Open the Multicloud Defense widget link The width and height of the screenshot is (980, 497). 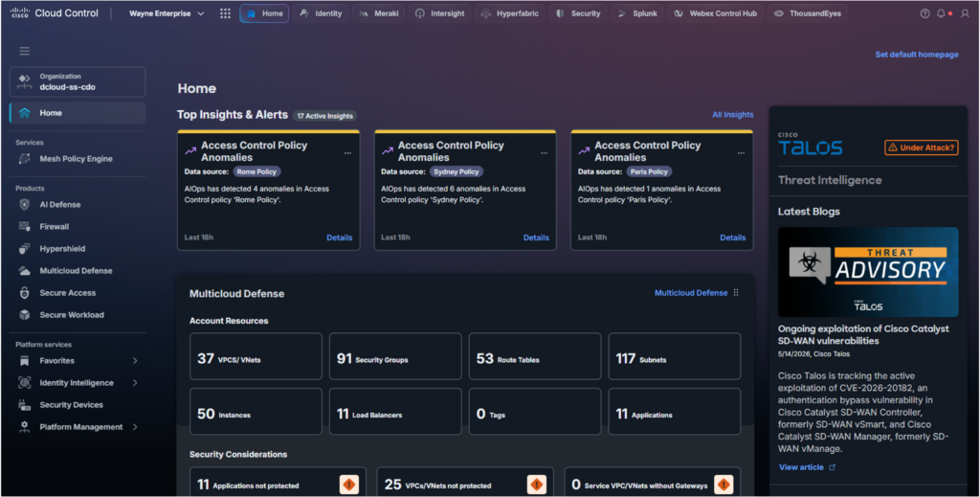tap(691, 293)
